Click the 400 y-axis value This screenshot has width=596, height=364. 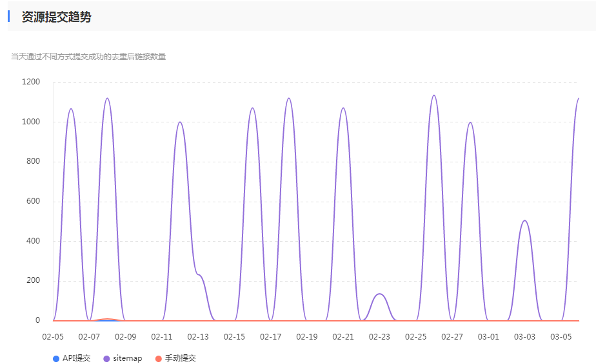(33, 241)
